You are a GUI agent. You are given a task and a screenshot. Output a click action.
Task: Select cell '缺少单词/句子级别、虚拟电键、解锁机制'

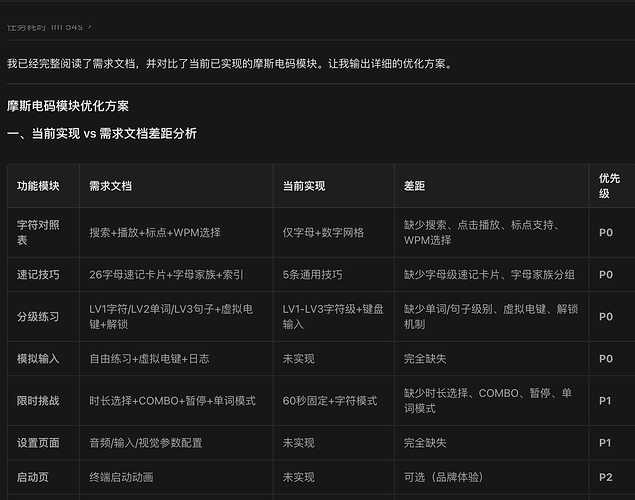click(491, 317)
